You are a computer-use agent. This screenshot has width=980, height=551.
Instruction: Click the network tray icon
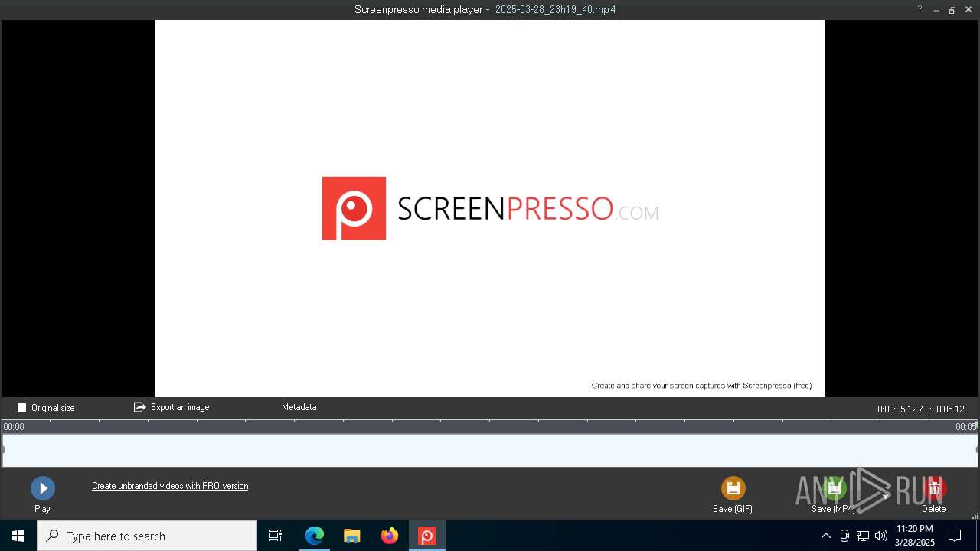[x=863, y=536]
